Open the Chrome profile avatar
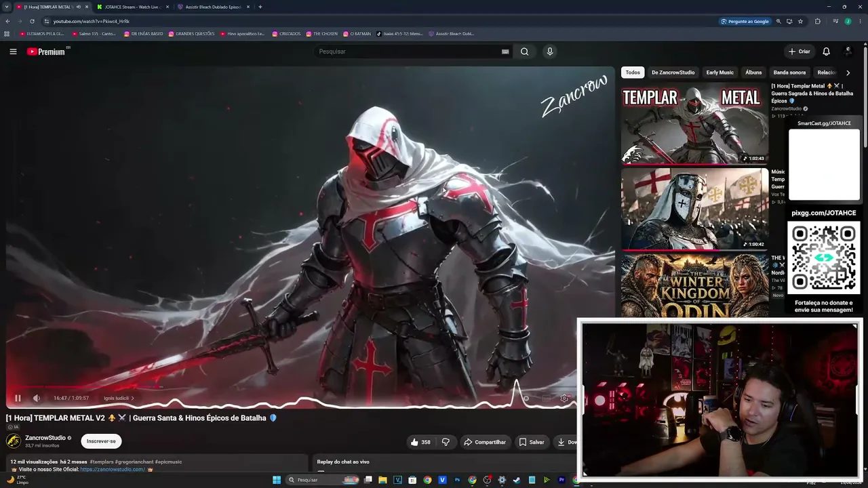The image size is (868, 488). coord(848,21)
